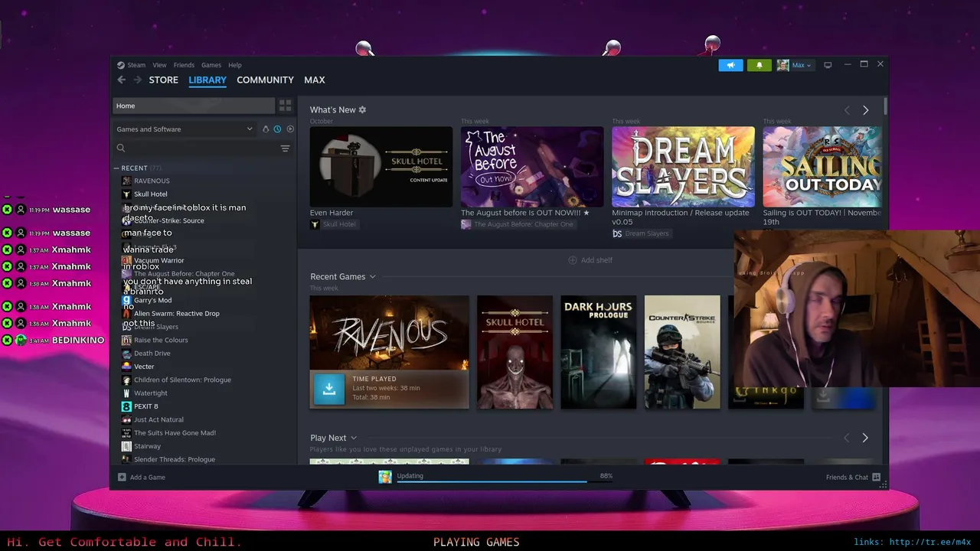Open the Dream Slayers Minimap update thumbnail

click(683, 167)
